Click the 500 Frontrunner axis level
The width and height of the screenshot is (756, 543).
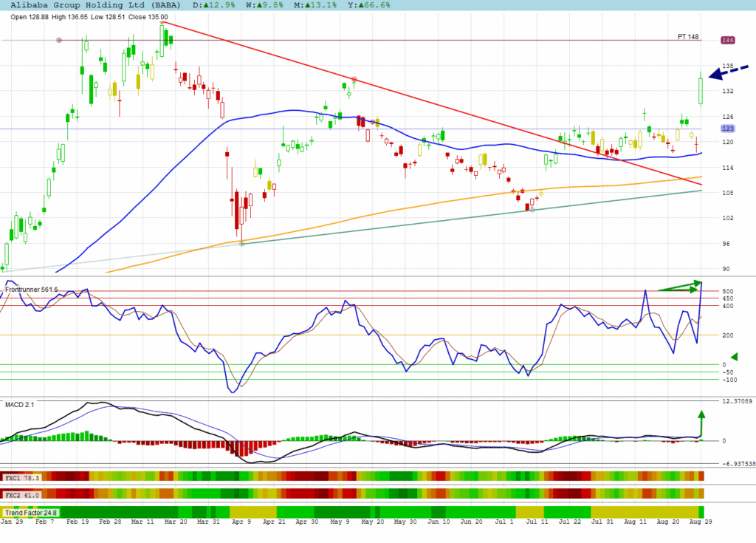point(727,291)
